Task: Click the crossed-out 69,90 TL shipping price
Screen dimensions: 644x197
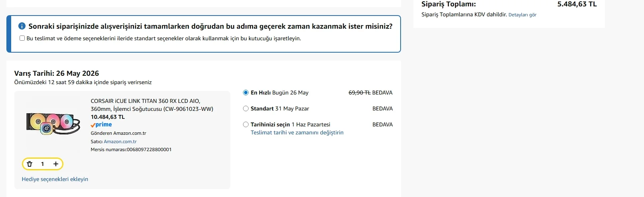Action: point(360,93)
